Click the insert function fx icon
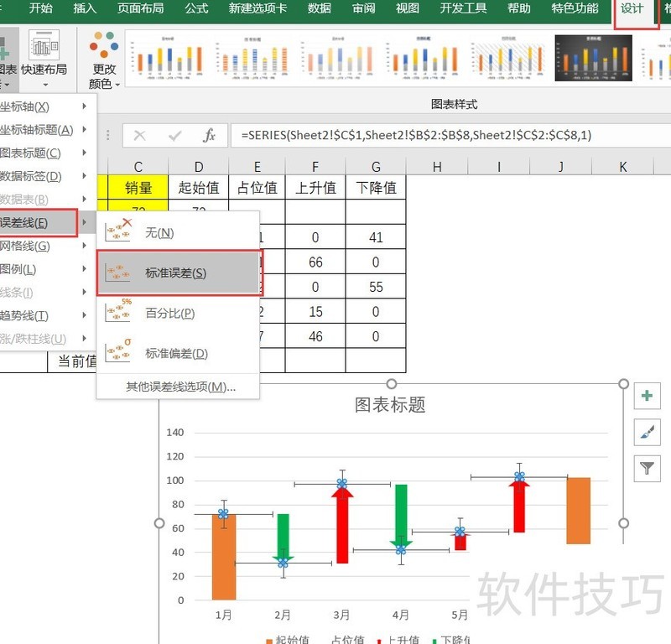This screenshot has height=644, width=671. (210, 135)
